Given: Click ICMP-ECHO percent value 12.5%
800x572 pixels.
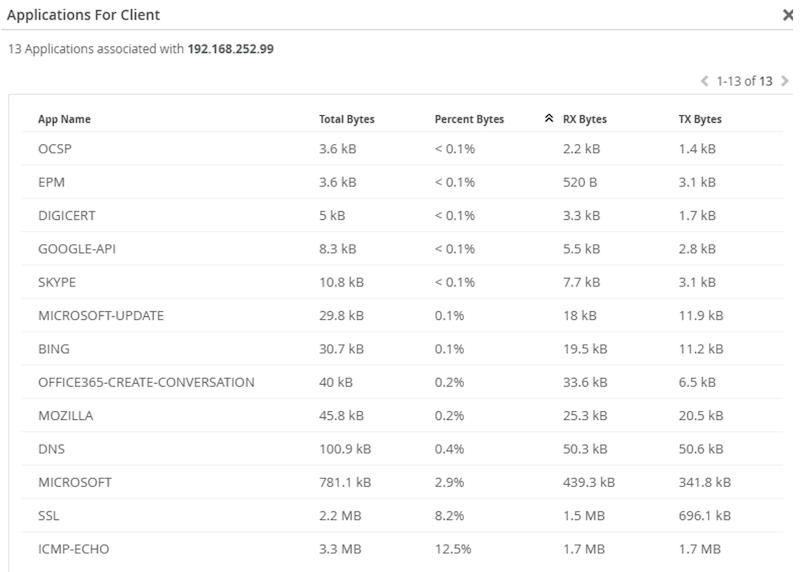Looking at the screenshot, I should pos(453,549).
